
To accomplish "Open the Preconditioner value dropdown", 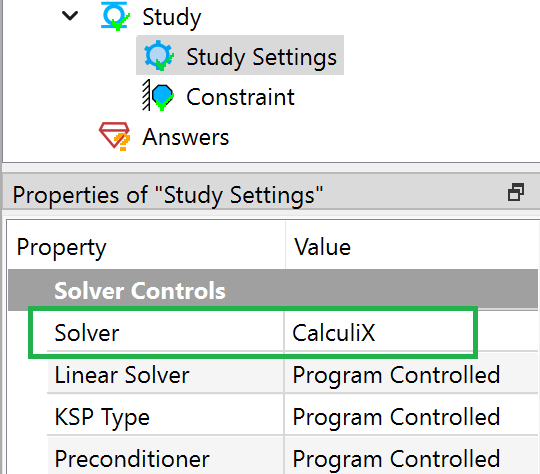I will point(411,458).
